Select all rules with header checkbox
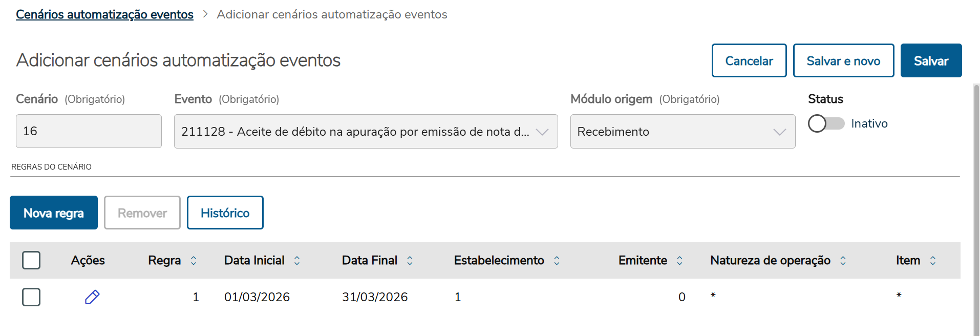This screenshot has width=980, height=336. (x=31, y=260)
